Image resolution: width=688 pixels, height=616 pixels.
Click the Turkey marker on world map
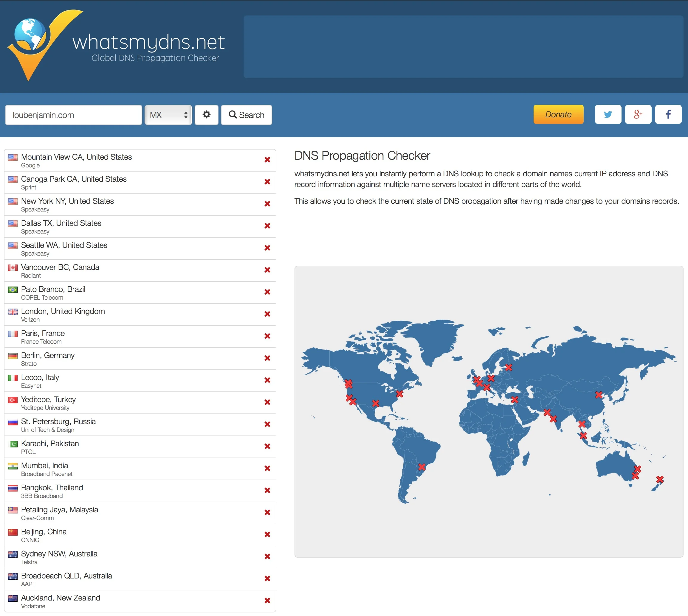click(515, 400)
